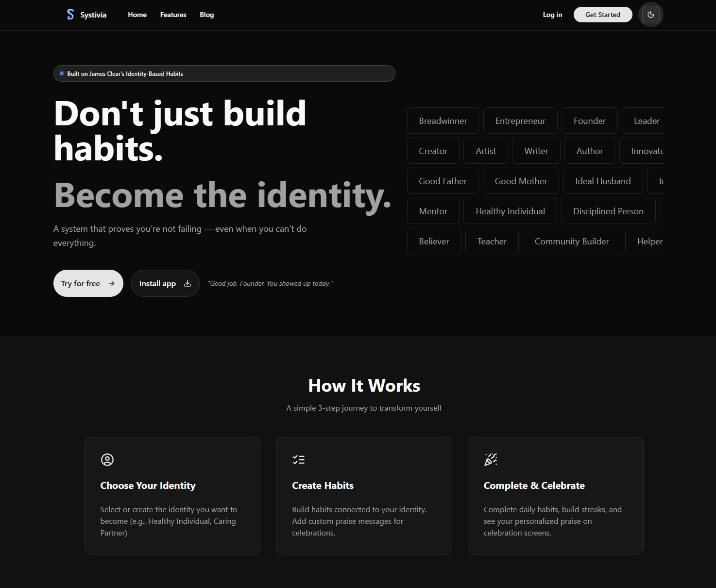Viewport: 716px width, 588px height.
Task: Switch to the Blog section
Action: click(206, 15)
